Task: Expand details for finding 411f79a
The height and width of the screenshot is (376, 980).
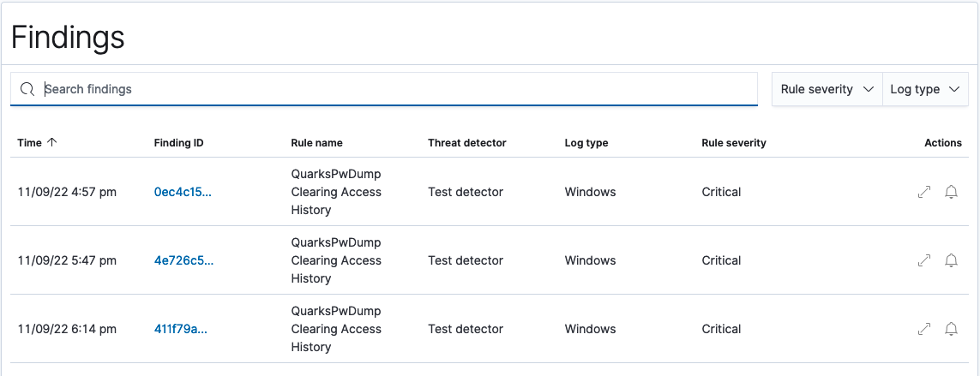Action: pyautogui.click(x=924, y=329)
